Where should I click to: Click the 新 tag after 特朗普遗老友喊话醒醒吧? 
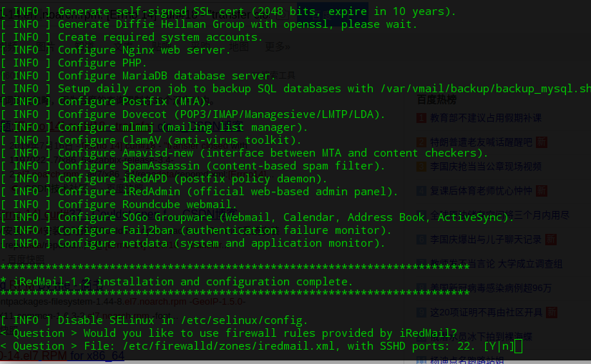point(542,142)
